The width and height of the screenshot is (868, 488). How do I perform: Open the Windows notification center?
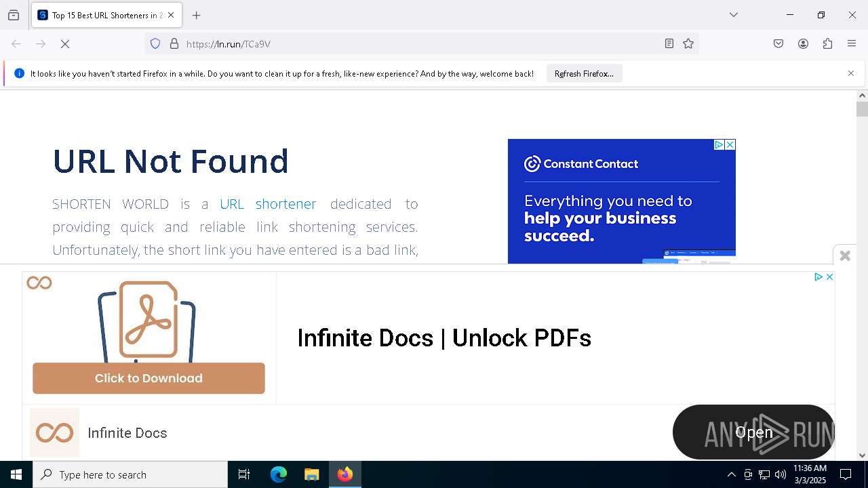pos(846,474)
